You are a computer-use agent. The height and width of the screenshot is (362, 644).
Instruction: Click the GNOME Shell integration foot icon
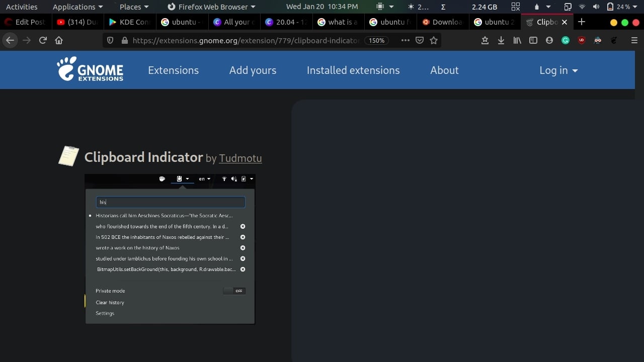pos(614,40)
